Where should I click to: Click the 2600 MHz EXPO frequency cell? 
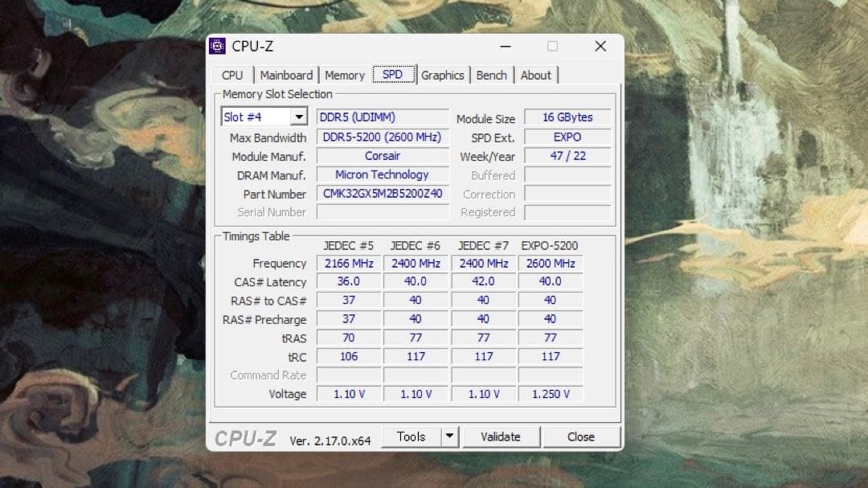pos(551,263)
